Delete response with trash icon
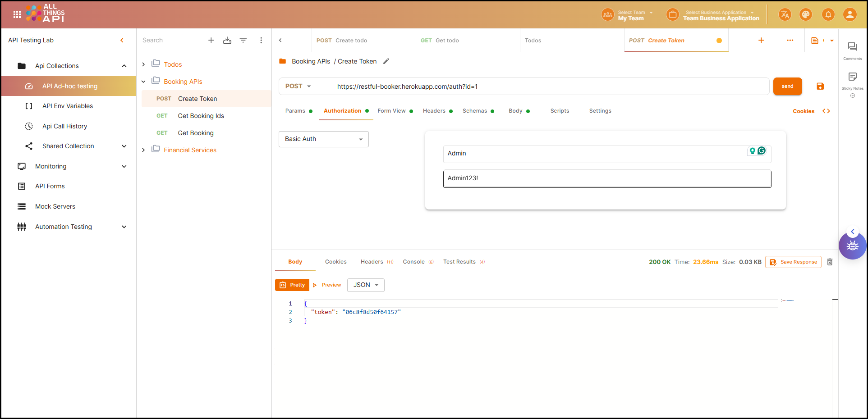Image resolution: width=868 pixels, height=419 pixels. point(830,262)
